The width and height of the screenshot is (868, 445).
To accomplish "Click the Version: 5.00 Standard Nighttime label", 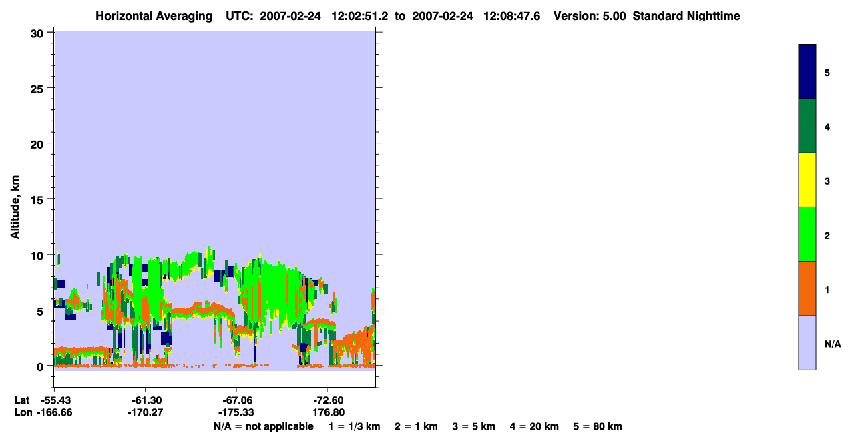I will click(647, 16).
